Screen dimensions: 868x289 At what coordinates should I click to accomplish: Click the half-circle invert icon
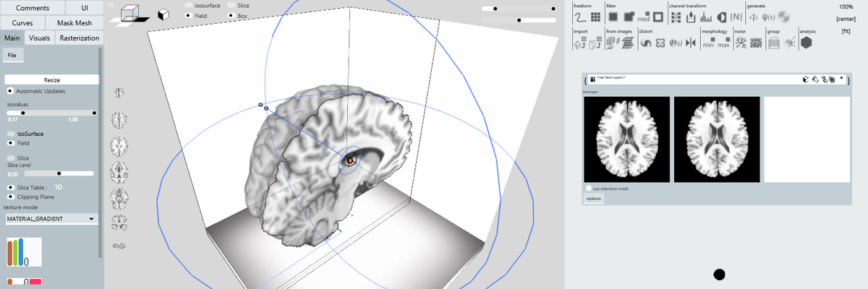point(721,17)
